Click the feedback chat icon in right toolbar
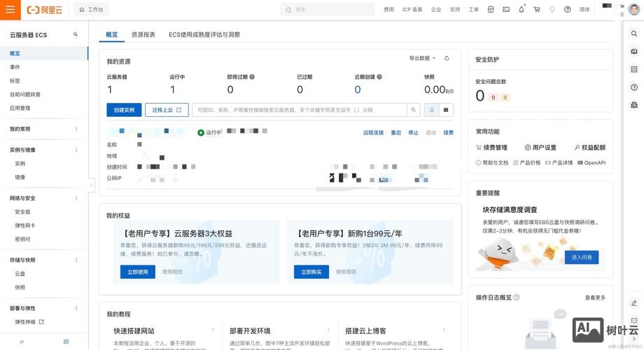 click(634, 321)
